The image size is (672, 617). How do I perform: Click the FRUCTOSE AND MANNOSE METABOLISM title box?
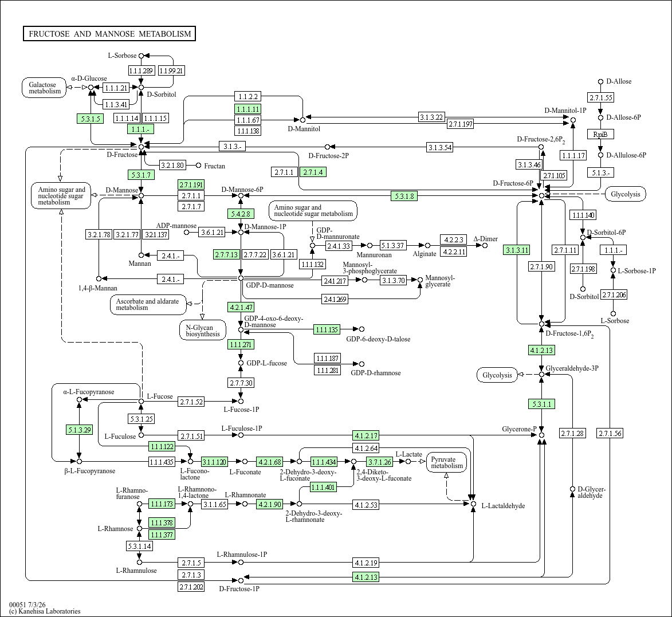[x=109, y=33]
